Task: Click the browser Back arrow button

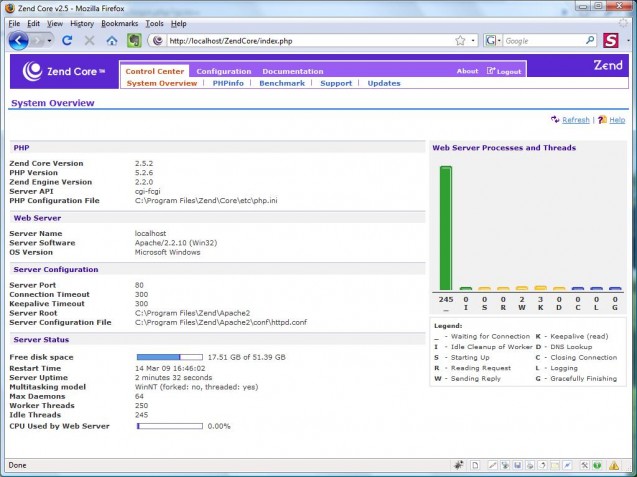Action: point(19,41)
